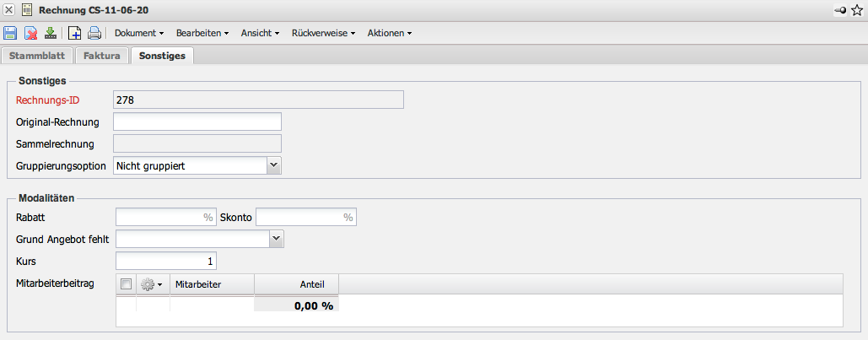Viewport: 868px width, 340px height.
Task: Open the Dokument menu
Action: click(139, 34)
